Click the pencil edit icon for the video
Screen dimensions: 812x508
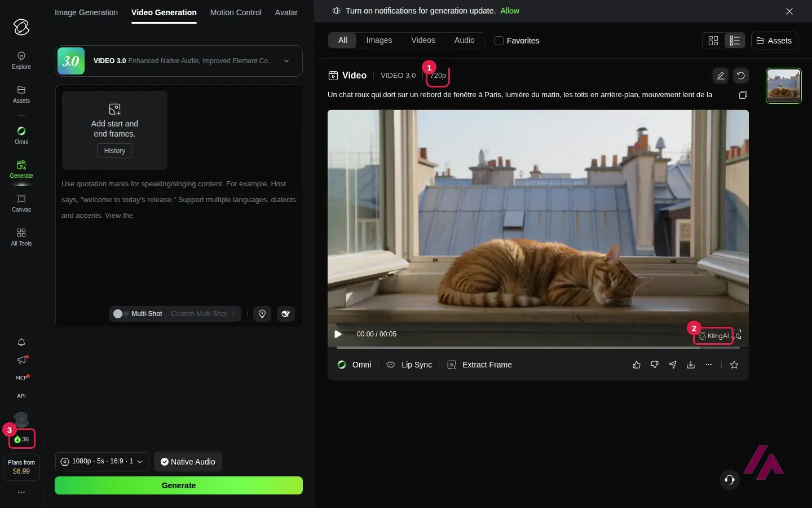click(x=721, y=76)
